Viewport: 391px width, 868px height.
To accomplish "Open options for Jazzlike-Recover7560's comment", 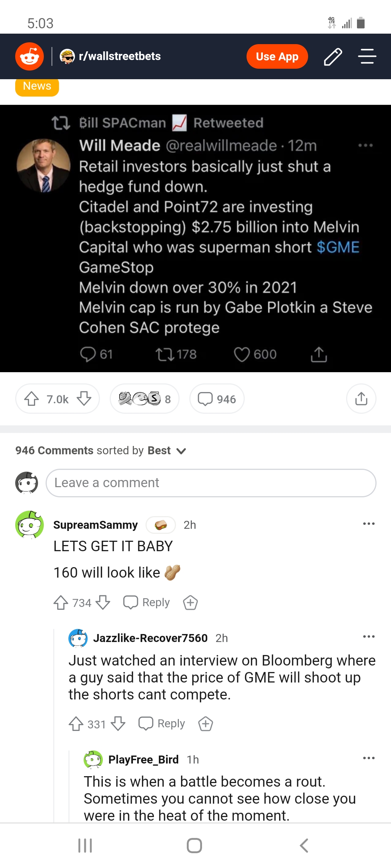I will 369,637.
